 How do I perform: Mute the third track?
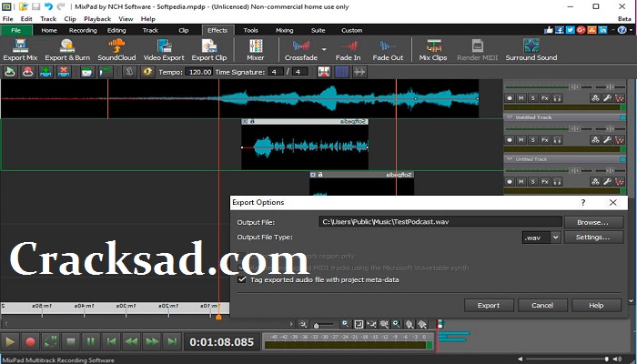pyautogui.click(x=521, y=182)
